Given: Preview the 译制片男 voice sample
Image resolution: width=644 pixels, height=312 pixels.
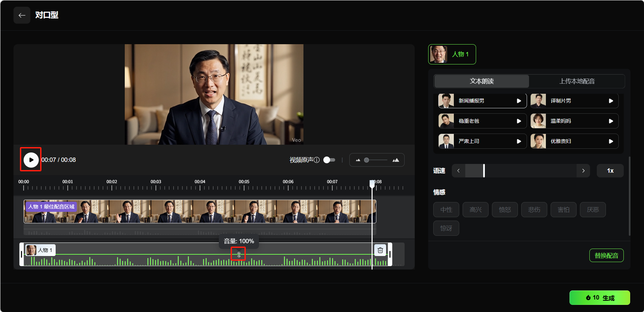Looking at the screenshot, I should tap(611, 101).
